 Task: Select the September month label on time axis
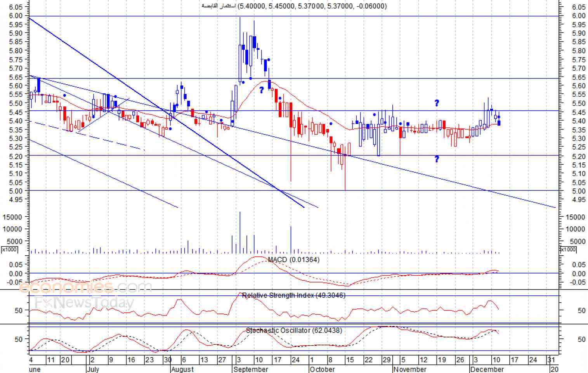[x=251, y=369]
